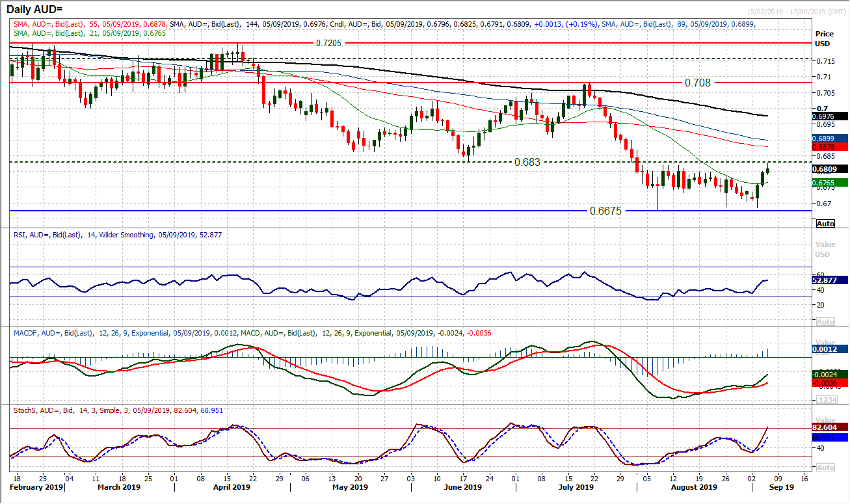Viewport: 850px width, 504px height.
Task: Click the 82.604 stochastic value tag
Action: [830, 429]
